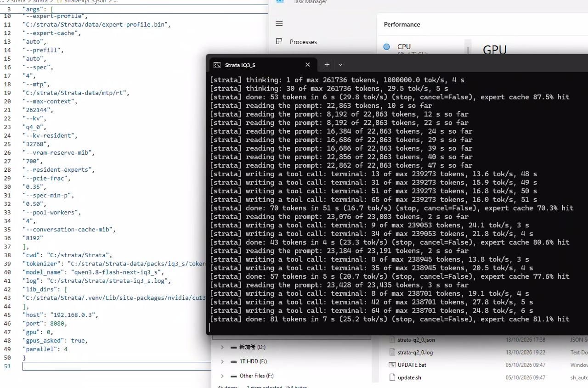This screenshot has height=388, width=588.
Task: Close the Strata IQ3_S terminal tab
Action: [x=308, y=65]
